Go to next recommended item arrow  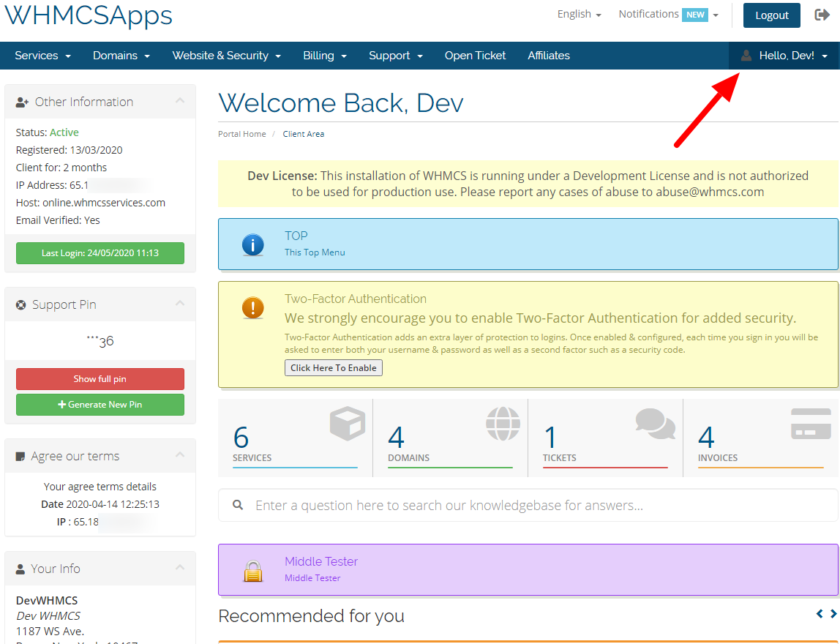833,613
